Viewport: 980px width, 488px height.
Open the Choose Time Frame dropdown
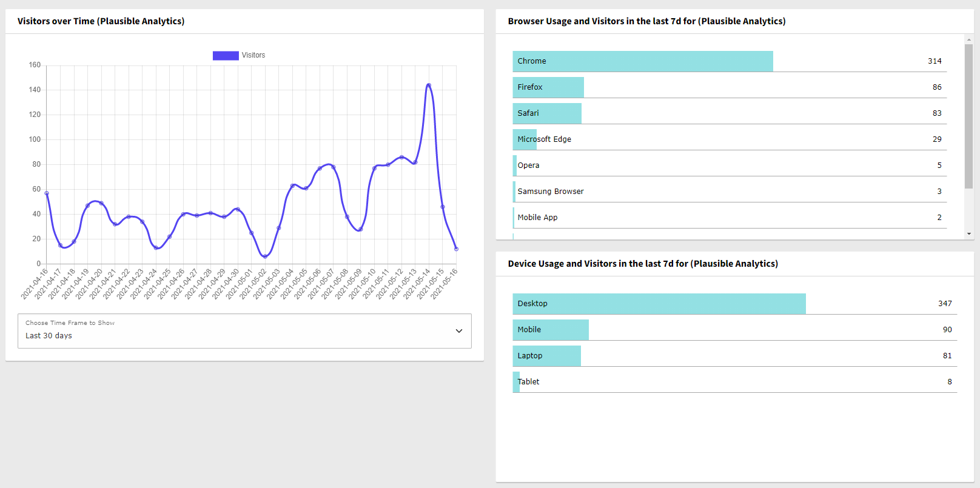click(x=244, y=331)
